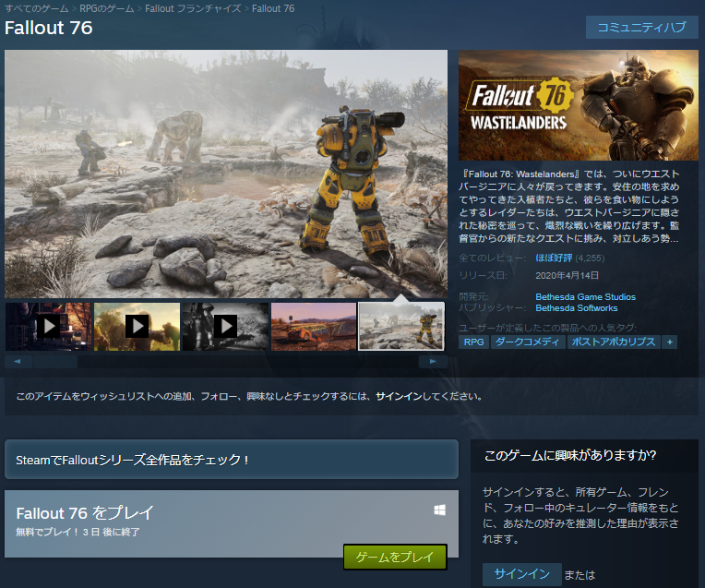Open the ほぼ好評 review summary link

(x=554, y=258)
